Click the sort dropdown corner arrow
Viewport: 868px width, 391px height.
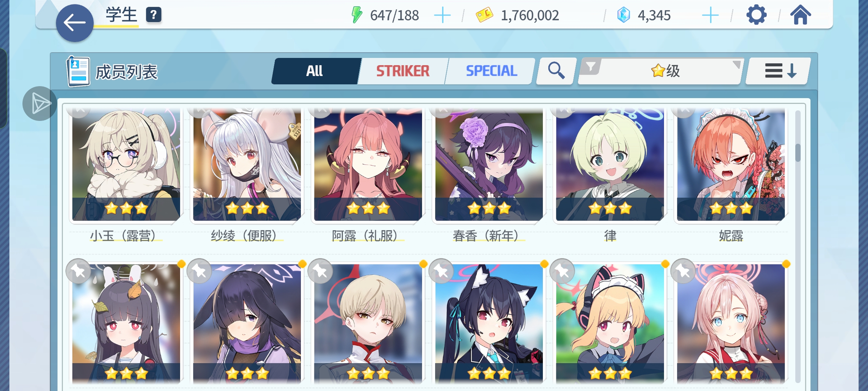tap(736, 64)
